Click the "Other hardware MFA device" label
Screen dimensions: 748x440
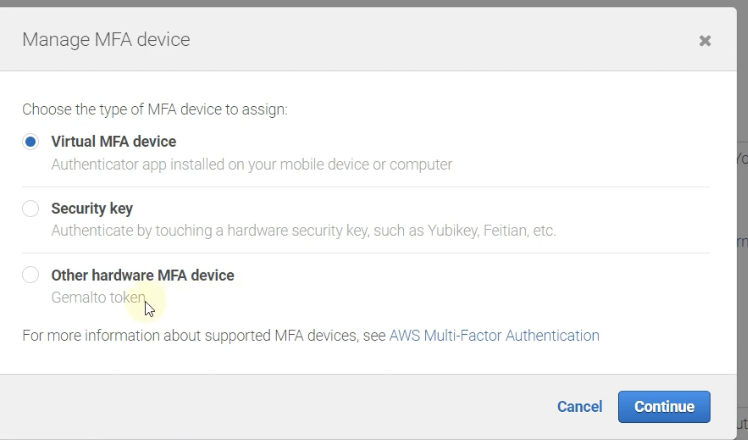(142, 275)
